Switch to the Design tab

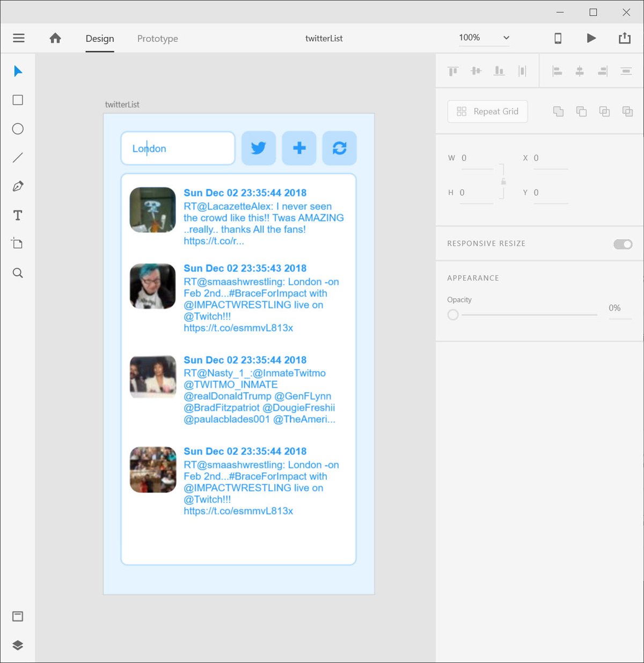(99, 38)
